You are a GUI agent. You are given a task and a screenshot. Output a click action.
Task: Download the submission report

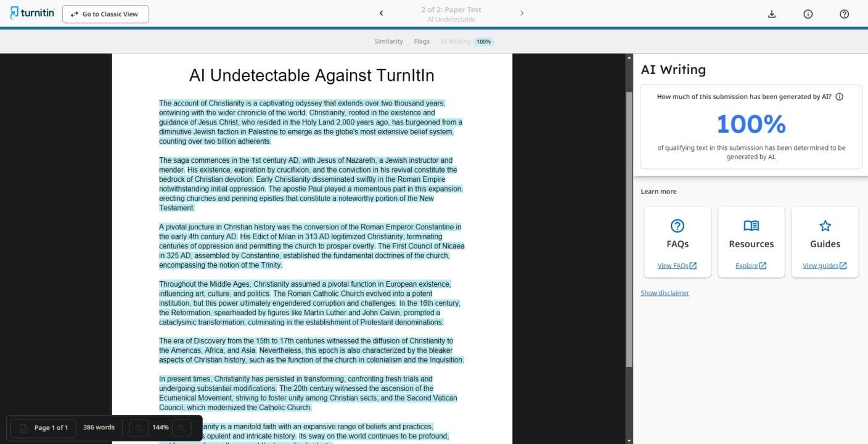tap(772, 14)
